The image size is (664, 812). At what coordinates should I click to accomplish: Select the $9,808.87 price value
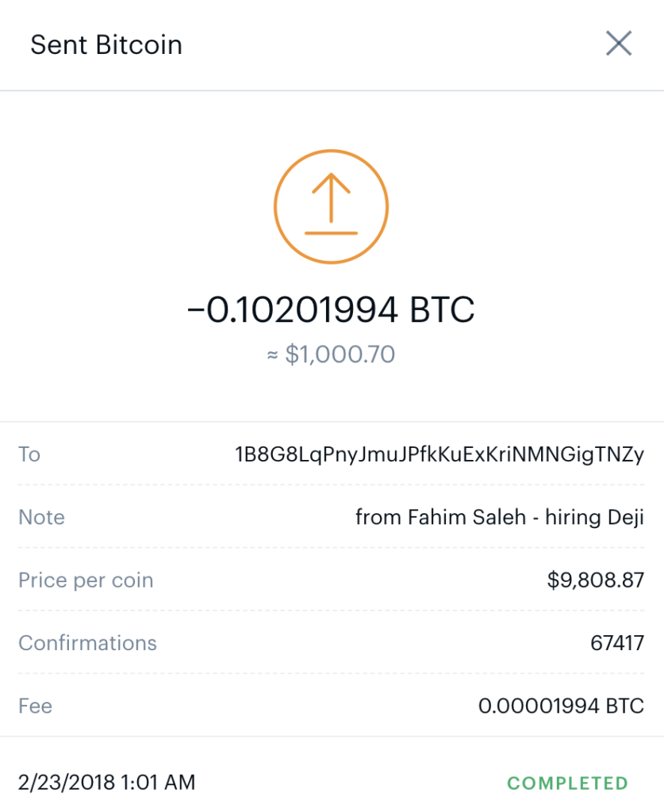click(x=595, y=580)
